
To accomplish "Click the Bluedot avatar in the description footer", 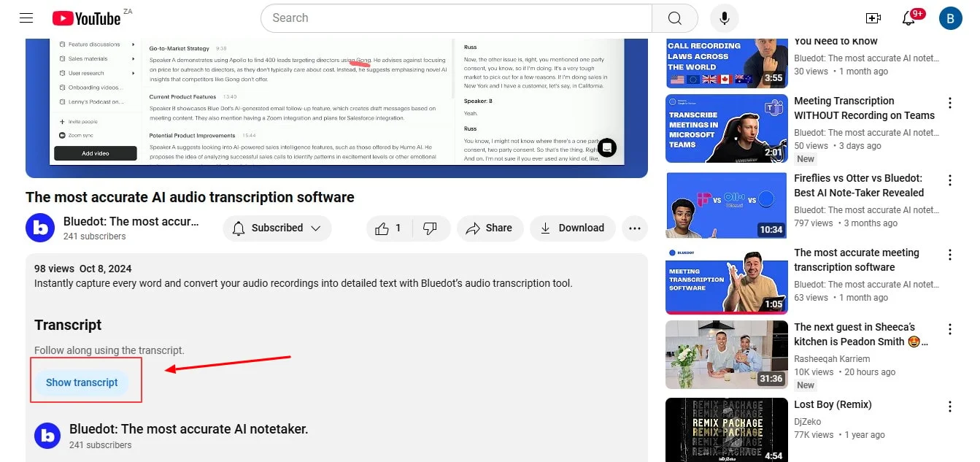I will (x=48, y=436).
